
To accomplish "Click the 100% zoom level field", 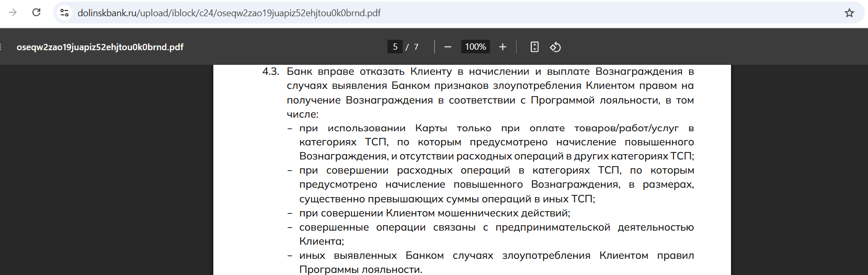I will 475,47.
